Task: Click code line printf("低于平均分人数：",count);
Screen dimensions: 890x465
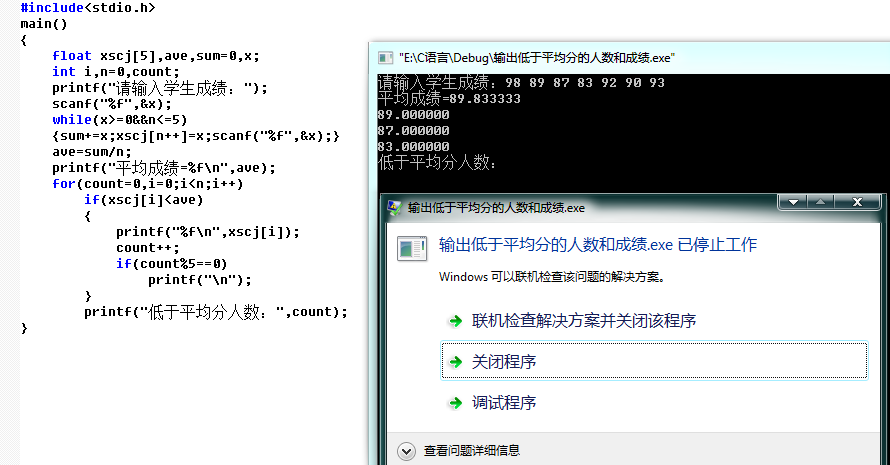Action: tap(216, 312)
